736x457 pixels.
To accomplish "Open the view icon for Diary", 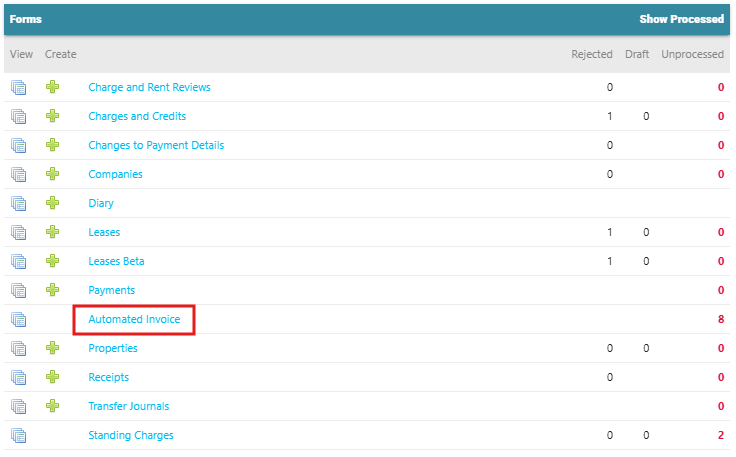I will pos(19,204).
